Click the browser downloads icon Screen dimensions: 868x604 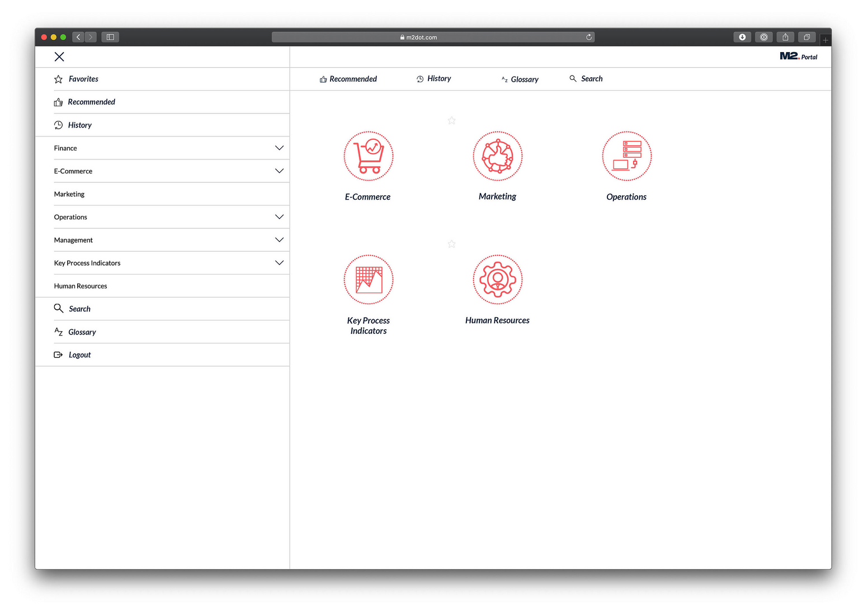[742, 37]
